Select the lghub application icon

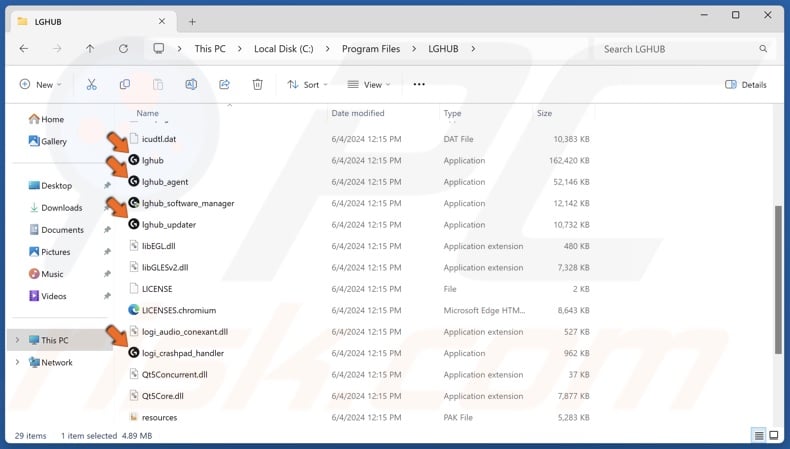pos(134,160)
